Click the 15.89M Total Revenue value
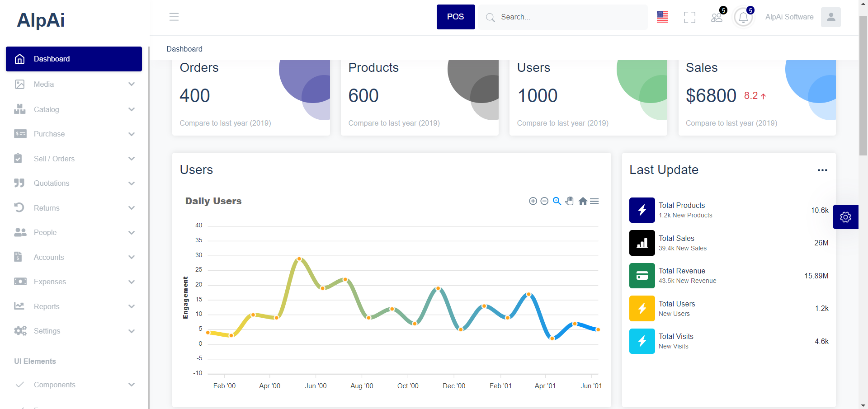 click(816, 276)
